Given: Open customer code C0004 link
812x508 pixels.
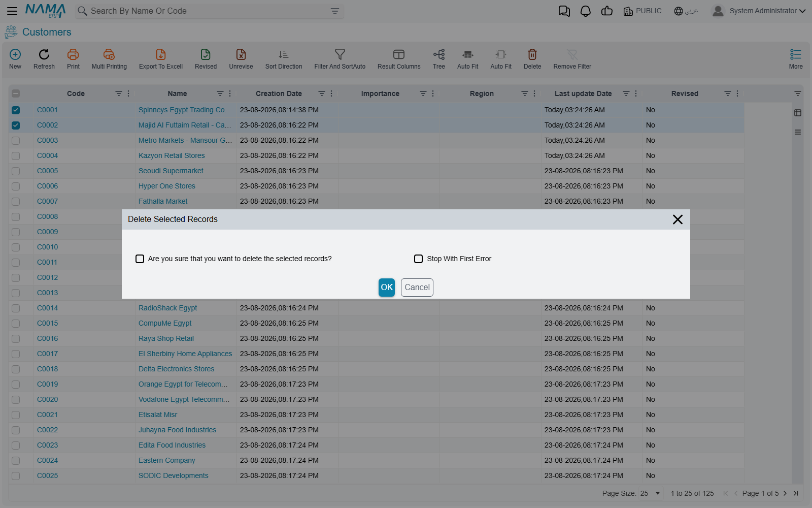Looking at the screenshot, I should pos(47,156).
